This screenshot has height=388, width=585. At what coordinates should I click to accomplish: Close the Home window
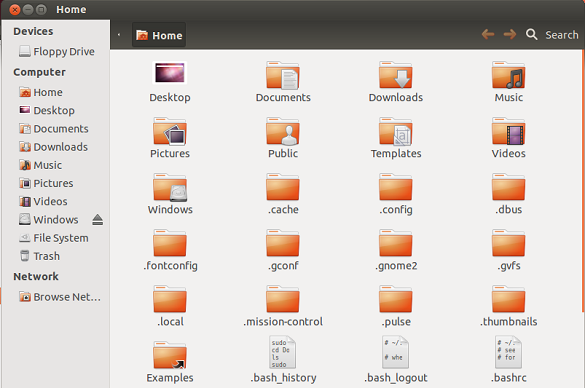click(x=15, y=10)
